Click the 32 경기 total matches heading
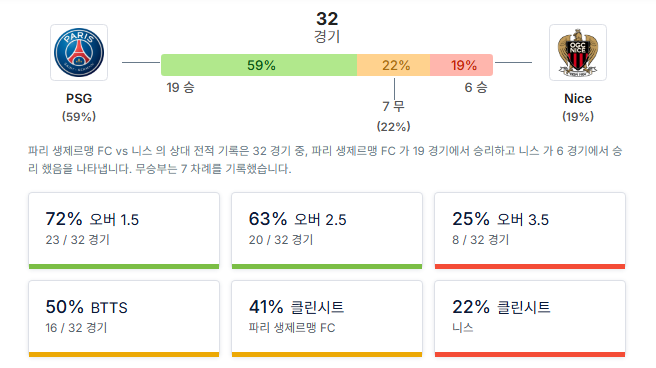The height and width of the screenshot is (368, 656). point(327,27)
